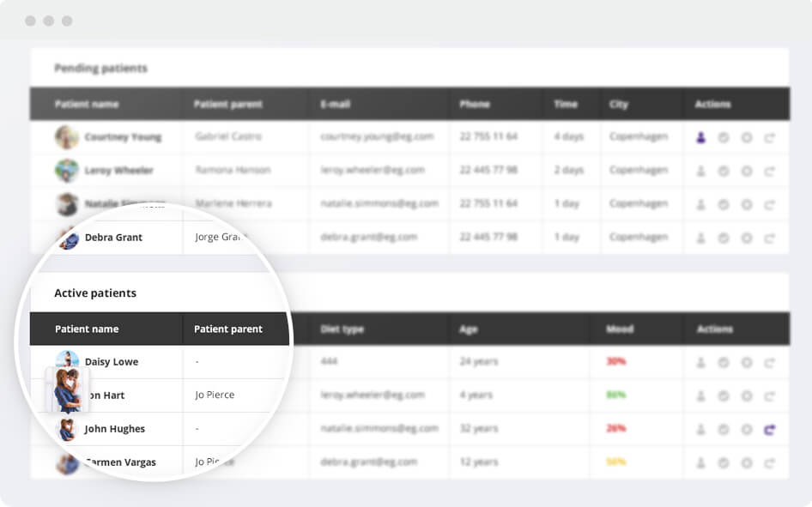812x507 pixels.
Task: Click the 30% mood value for Daisy Lowe
Action: tap(615, 362)
